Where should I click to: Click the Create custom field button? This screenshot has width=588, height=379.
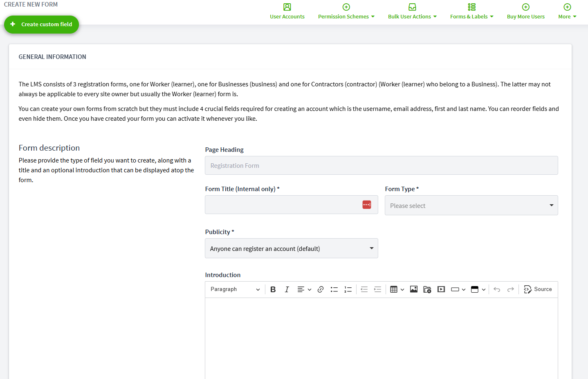pyautogui.click(x=41, y=25)
